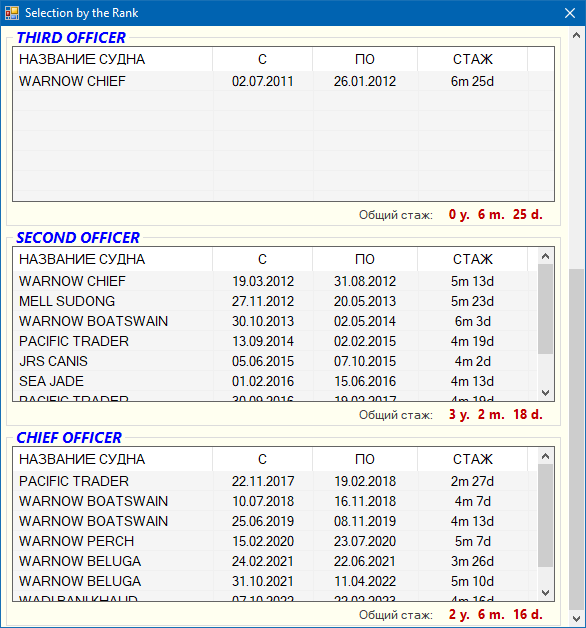Select WARNOW CHIEF row in Third Officer table
586x628 pixels.
(x=284, y=81)
